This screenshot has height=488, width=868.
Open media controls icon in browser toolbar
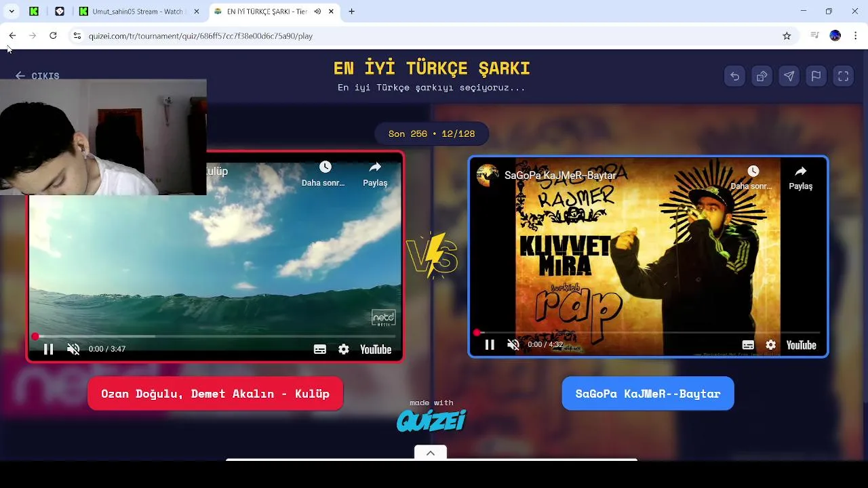pos(815,35)
